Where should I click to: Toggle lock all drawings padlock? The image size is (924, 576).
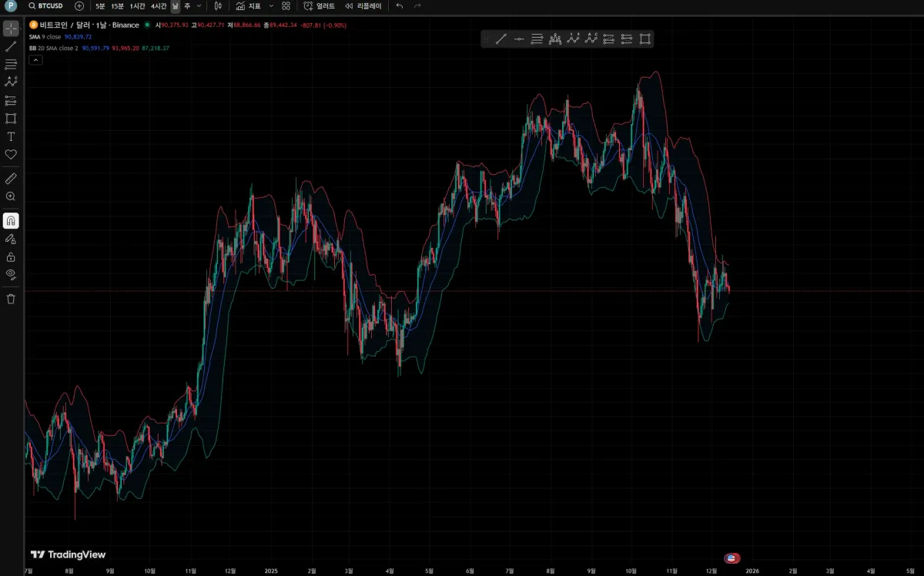(11, 257)
